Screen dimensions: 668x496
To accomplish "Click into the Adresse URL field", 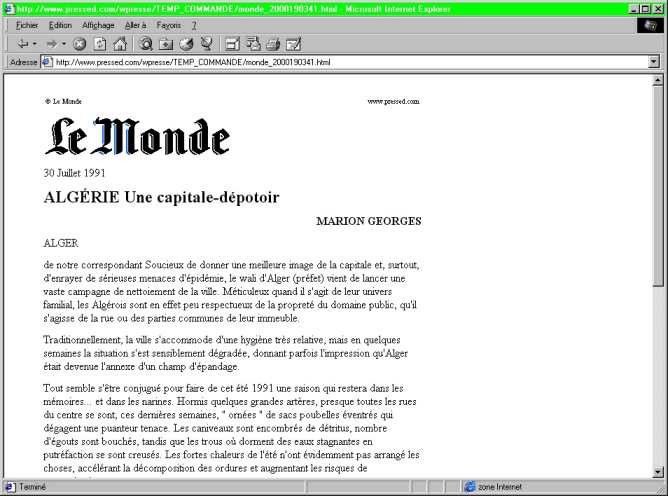I will point(349,62).
